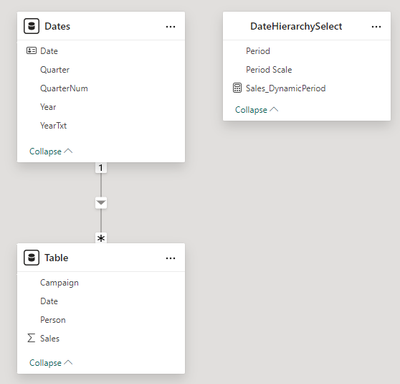Collapse the DateHierarchySelect table card
This screenshot has width=400, height=384.
(256, 110)
